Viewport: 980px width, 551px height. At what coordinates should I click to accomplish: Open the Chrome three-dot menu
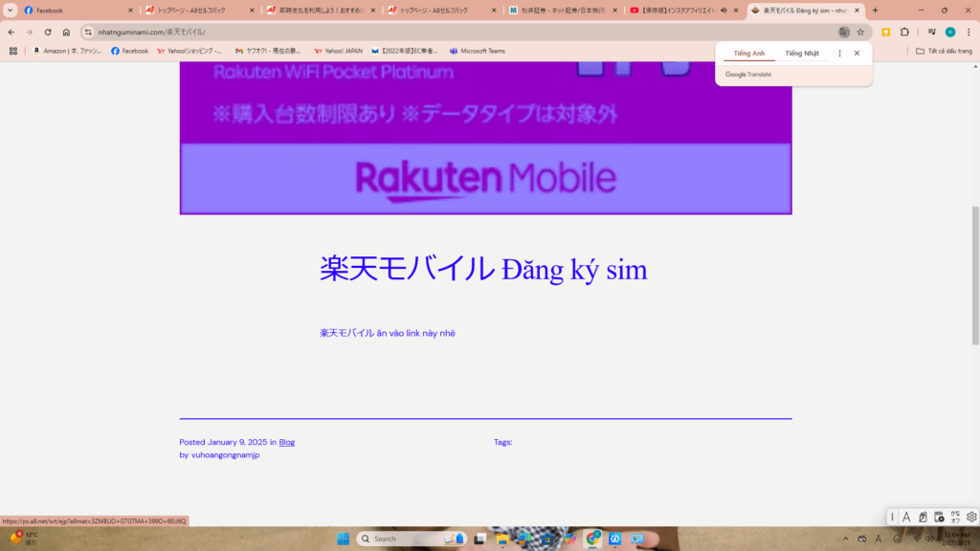(969, 32)
